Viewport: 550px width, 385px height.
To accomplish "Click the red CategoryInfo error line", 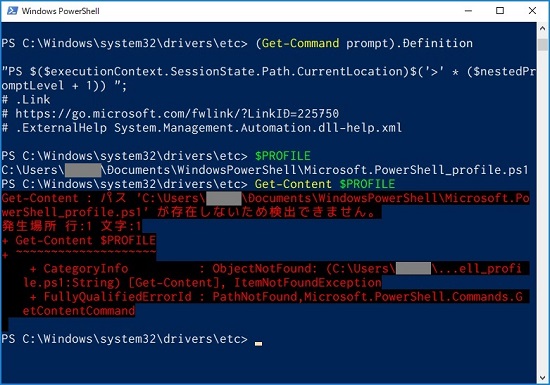I will tap(275, 269).
